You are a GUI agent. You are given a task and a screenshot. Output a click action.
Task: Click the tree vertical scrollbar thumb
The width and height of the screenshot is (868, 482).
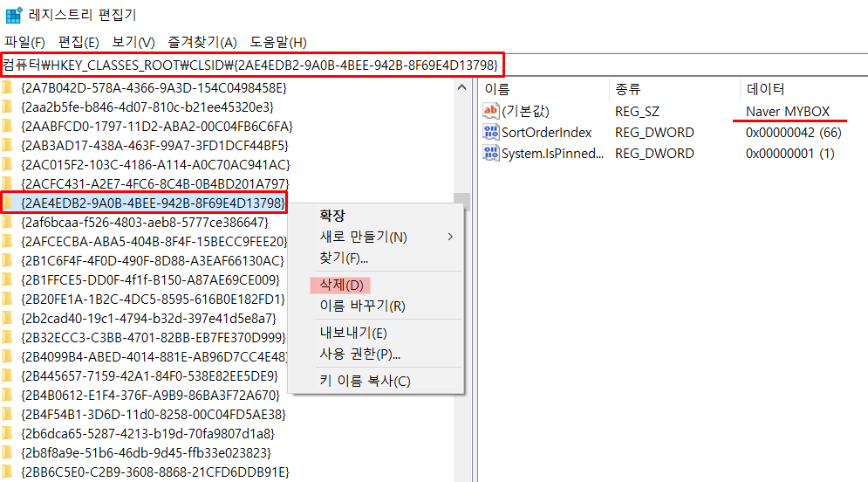(461, 202)
